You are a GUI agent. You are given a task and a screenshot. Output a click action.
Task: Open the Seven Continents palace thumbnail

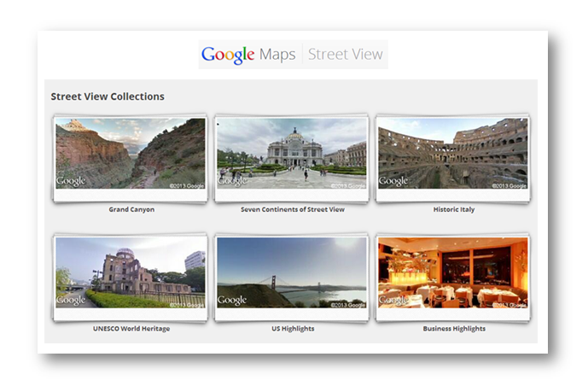[x=292, y=154]
